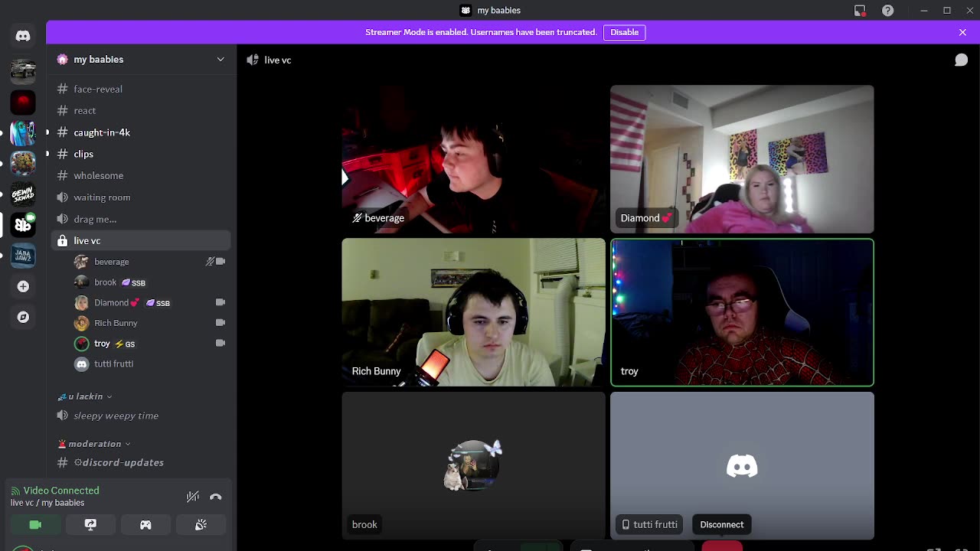
Task: Expand the my baabies server menu
Action: click(x=220, y=60)
